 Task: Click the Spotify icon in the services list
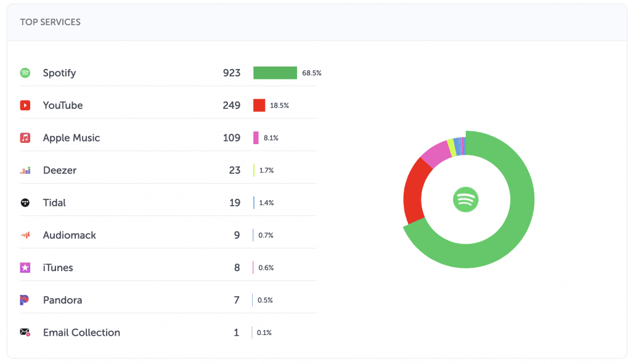click(25, 73)
